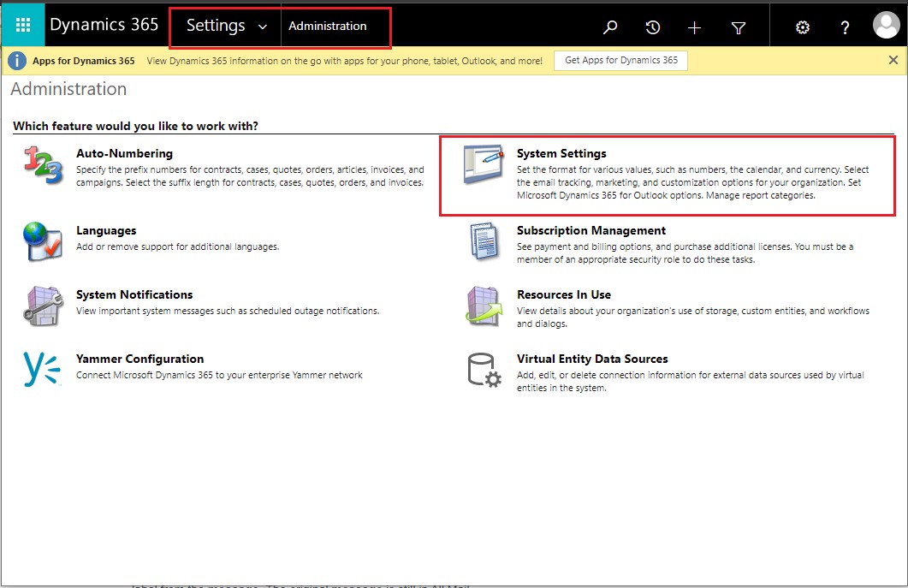908x588 pixels.
Task: Click the help question mark icon
Action: tap(845, 27)
